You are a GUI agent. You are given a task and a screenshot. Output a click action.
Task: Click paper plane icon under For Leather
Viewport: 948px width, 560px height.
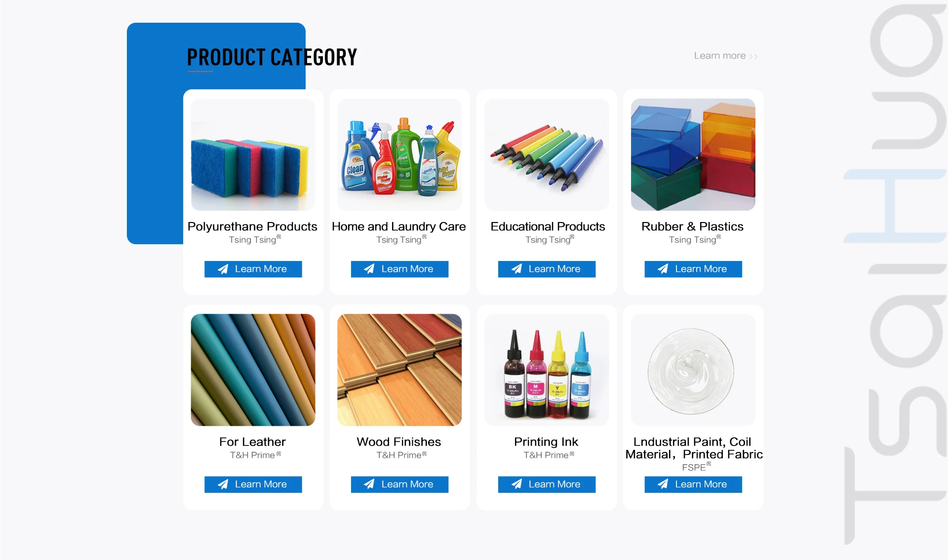tap(223, 485)
